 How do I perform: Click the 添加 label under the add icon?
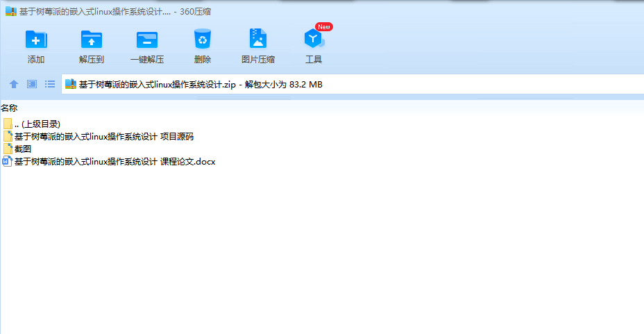[36, 60]
